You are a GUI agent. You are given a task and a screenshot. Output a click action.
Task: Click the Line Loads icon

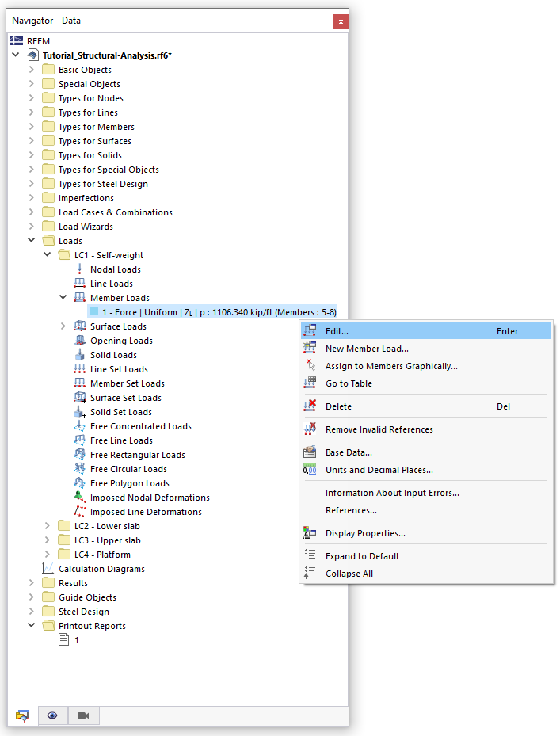(x=80, y=283)
